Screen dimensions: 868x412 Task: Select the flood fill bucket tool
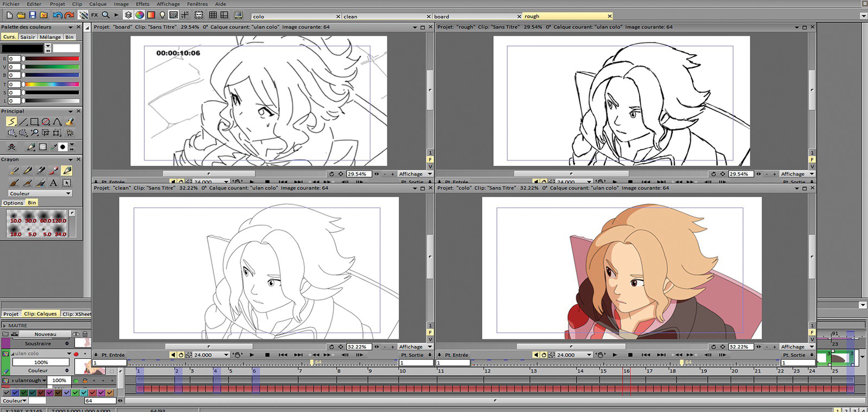tap(69, 121)
